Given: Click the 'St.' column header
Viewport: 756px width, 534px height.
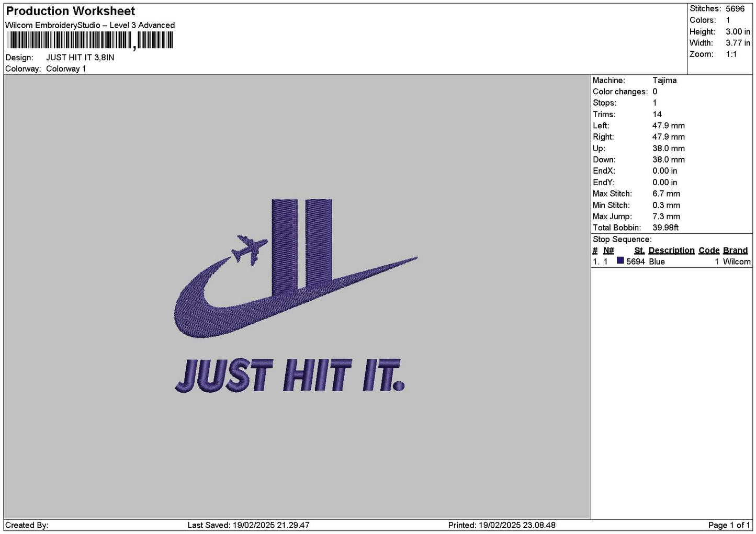Looking at the screenshot, I should (639, 251).
